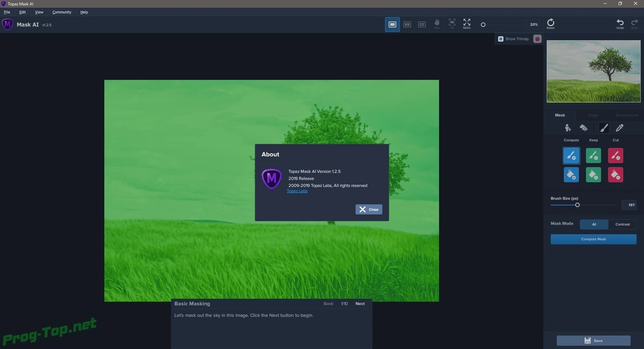Open the Edit menu

pos(23,12)
